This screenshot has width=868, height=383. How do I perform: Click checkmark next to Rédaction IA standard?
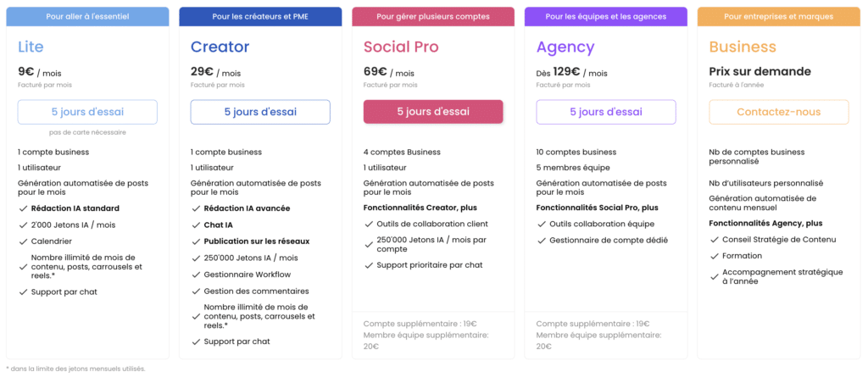click(22, 208)
